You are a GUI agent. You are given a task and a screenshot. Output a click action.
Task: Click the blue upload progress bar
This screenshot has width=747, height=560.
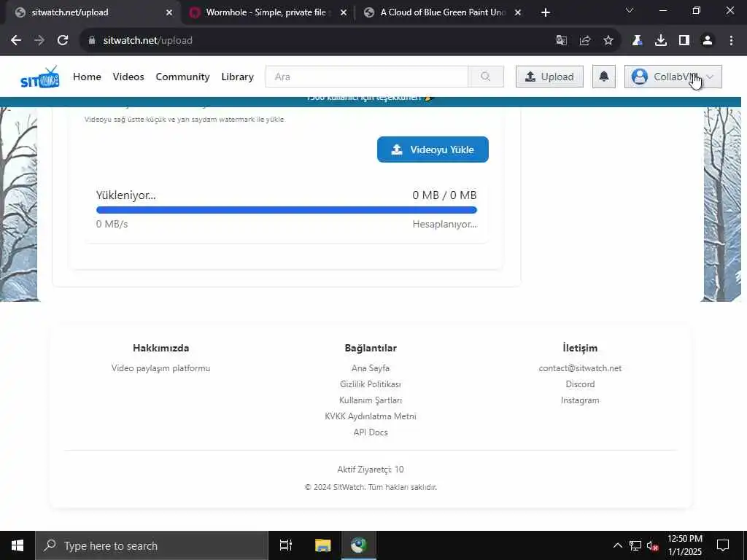(286, 210)
